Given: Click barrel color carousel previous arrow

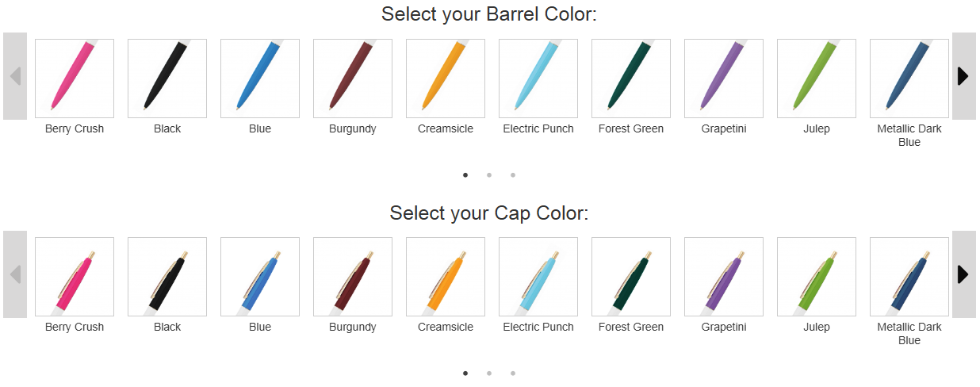Looking at the screenshot, I should pyautogui.click(x=15, y=76).
